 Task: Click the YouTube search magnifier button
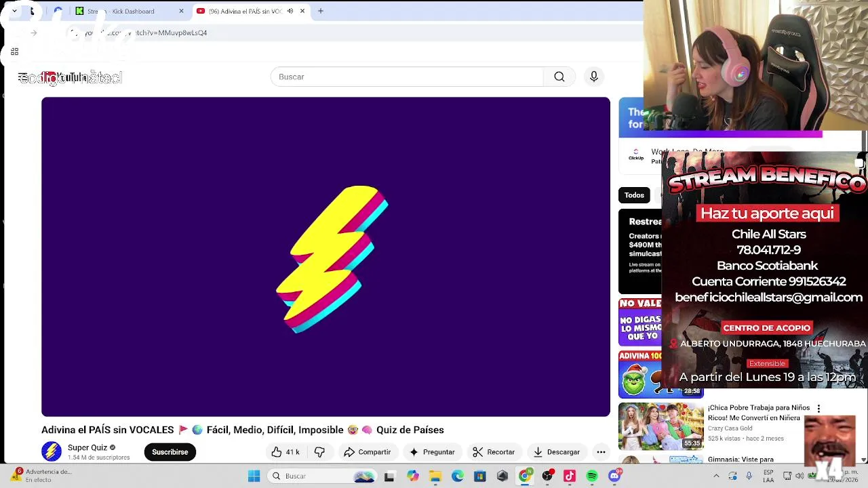tap(559, 77)
